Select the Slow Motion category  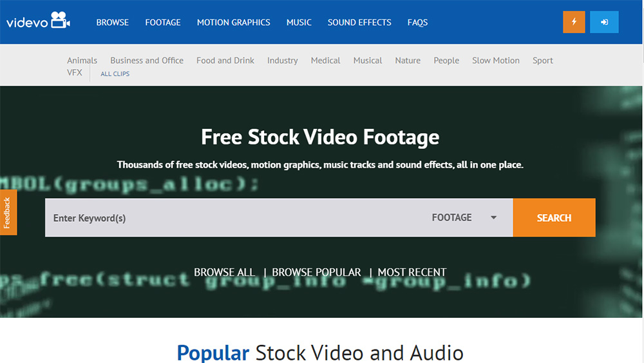496,61
